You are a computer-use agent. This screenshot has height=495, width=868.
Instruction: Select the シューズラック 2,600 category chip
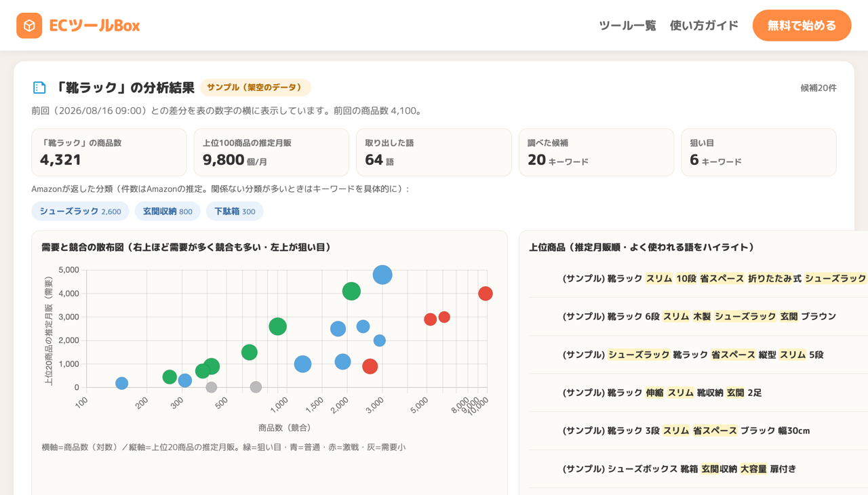[x=80, y=212]
